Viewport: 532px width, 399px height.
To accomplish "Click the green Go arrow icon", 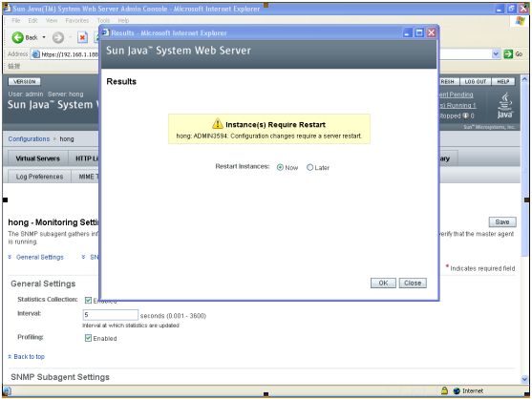I will pyautogui.click(x=508, y=53).
